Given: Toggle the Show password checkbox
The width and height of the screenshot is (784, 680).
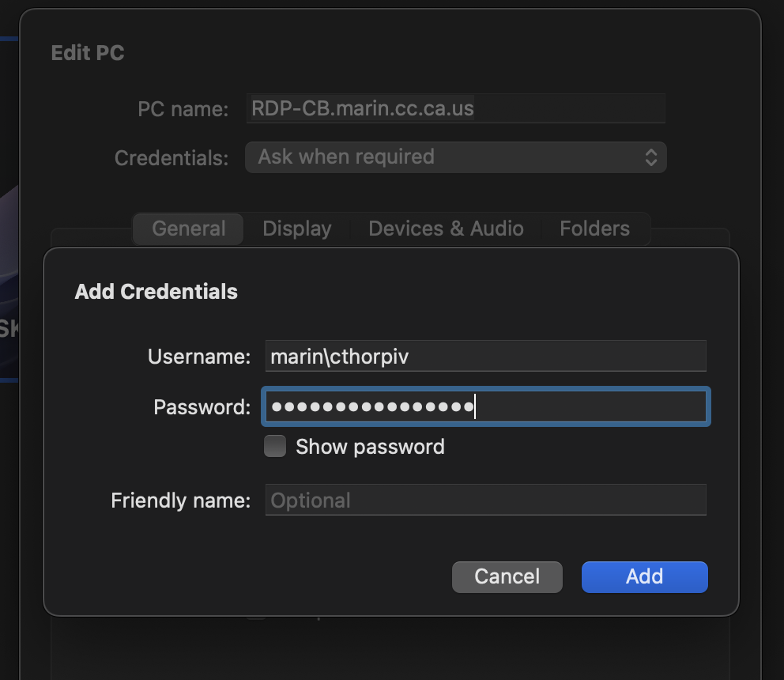Looking at the screenshot, I should (275, 447).
